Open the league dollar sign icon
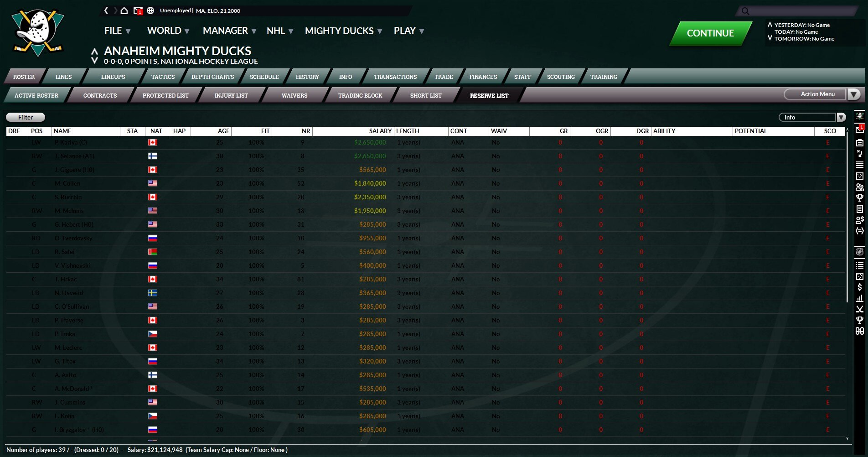This screenshot has width=868, height=457. tap(860, 287)
